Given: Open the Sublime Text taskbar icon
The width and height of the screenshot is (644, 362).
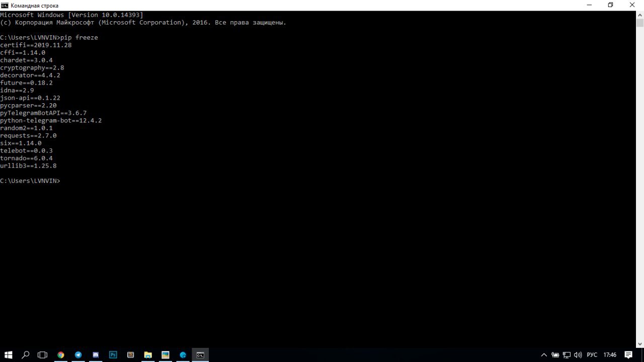Looking at the screenshot, I should tap(130, 355).
